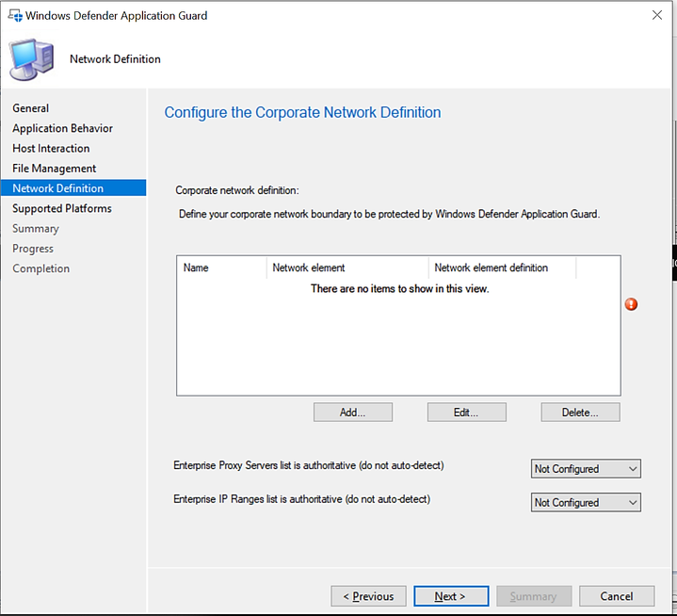Screen dimensions: 677x616
Task: Open Enterprise Proxy Servers authoritative dropdown
Action: pos(586,469)
